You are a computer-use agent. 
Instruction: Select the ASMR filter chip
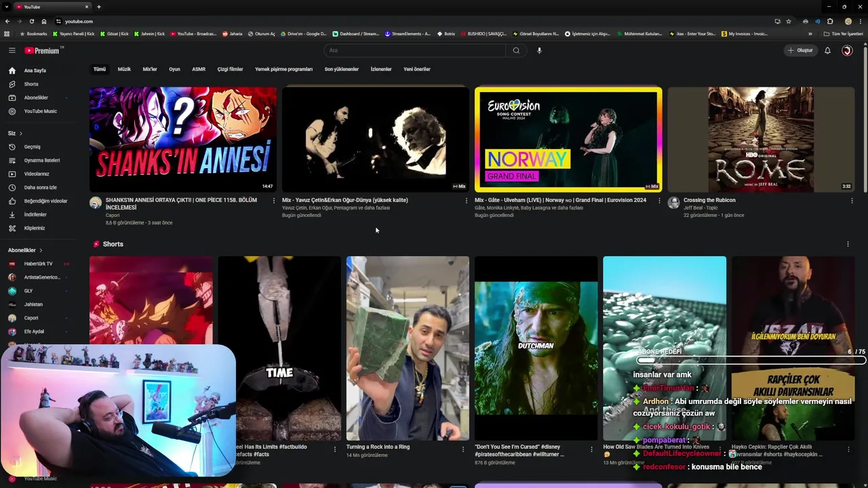point(199,69)
